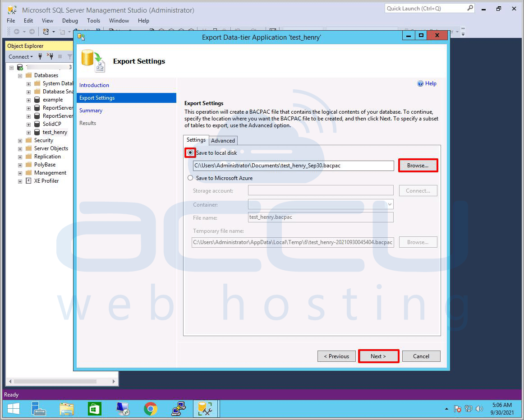Screen dimensions: 524x420
Task: Switch to the Advanced tab
Action: [223, 140]
